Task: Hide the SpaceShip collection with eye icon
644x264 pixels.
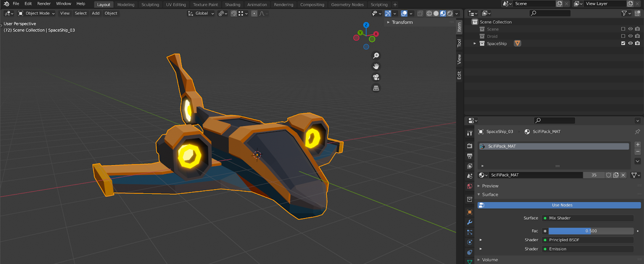Action: (x=630, y=43)
